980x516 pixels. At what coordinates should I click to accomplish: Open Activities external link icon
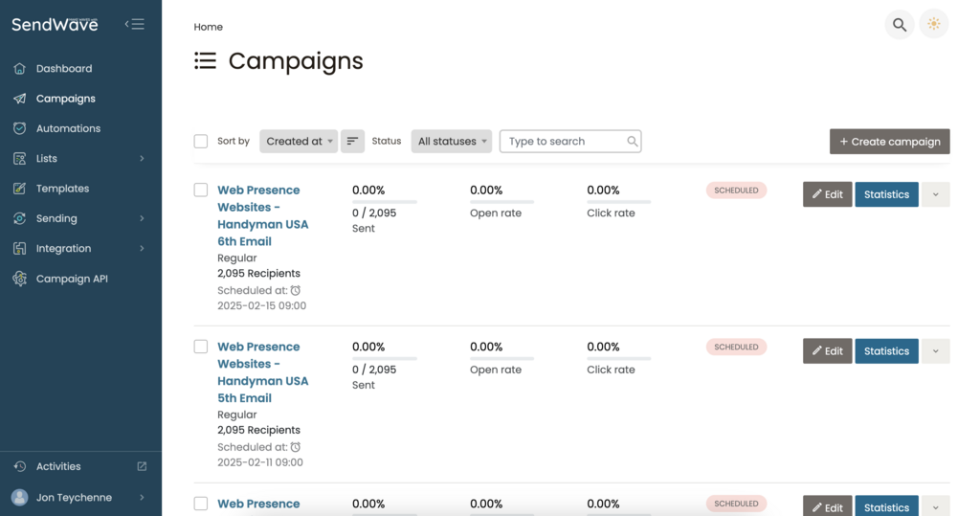143,466
